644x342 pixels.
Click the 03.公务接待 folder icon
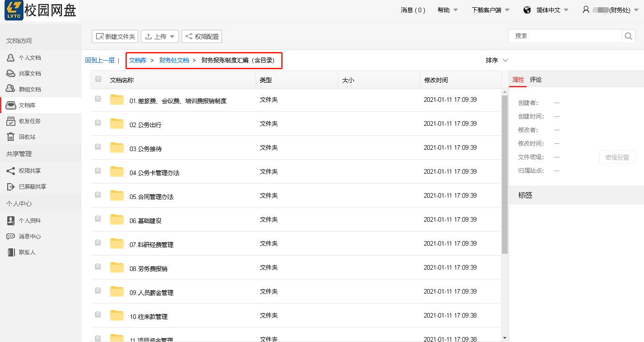point(117,147)
